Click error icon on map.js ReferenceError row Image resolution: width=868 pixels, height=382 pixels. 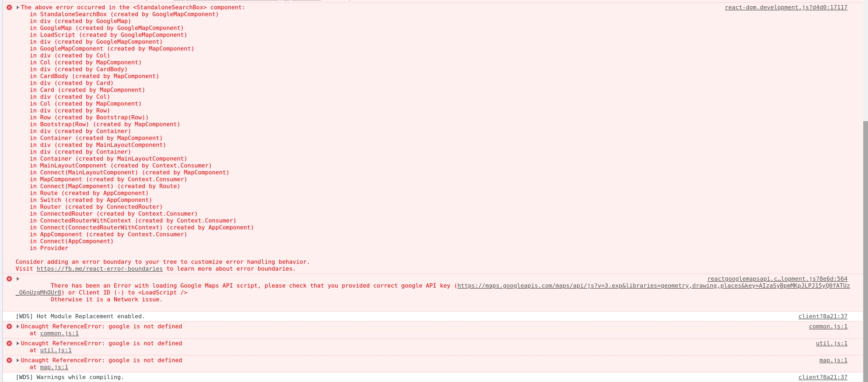coord(10,360)
